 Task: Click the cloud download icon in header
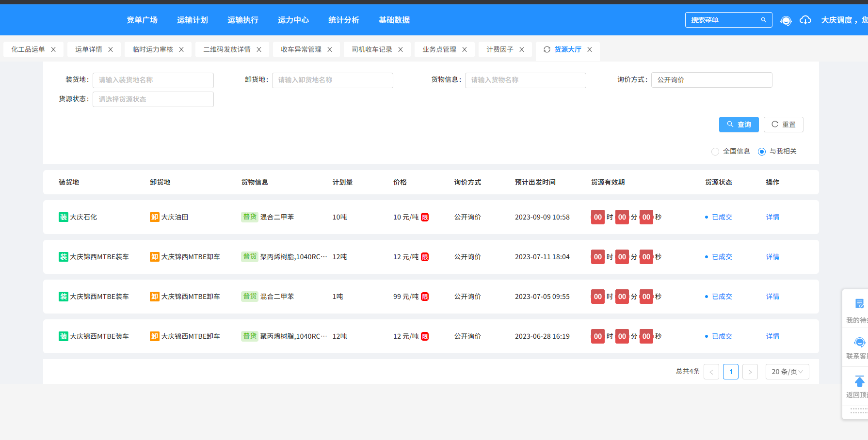(x=805, y=20)
